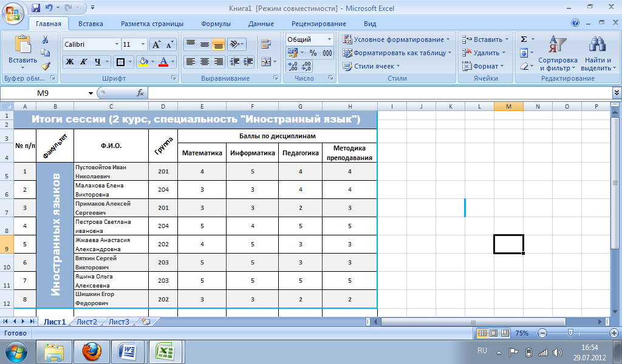Switch to the Лист3 sheet tab
The image size is (622, 364).
(x=118, y=322)
